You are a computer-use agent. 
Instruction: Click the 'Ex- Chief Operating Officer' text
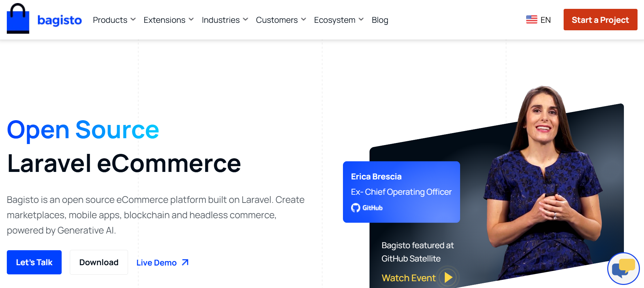tap(401, 192)
